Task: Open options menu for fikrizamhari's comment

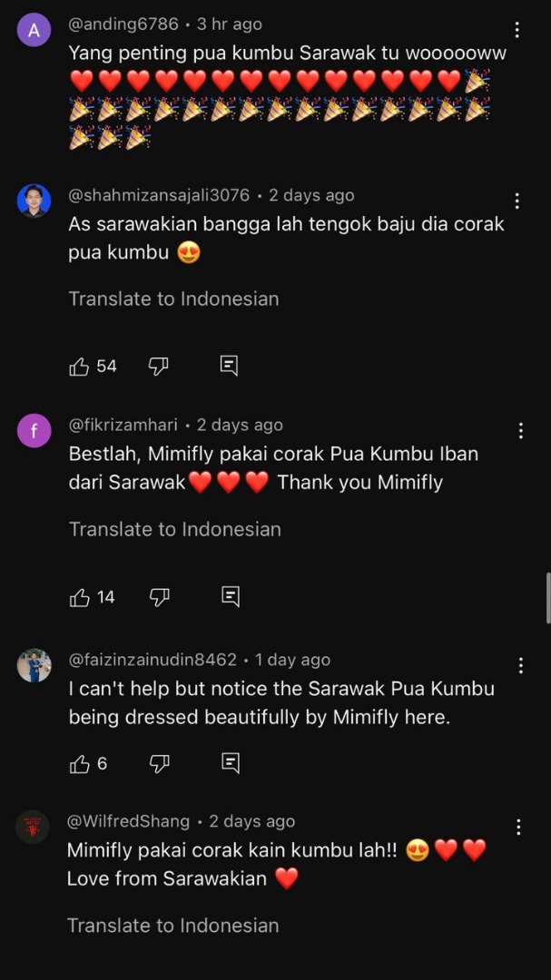Action: click(x=520, y=430)
